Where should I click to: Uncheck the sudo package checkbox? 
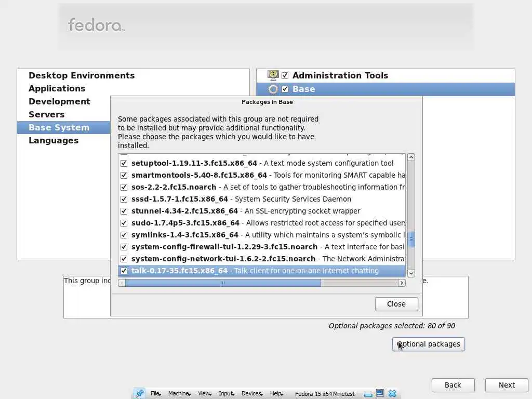[124, 223]
